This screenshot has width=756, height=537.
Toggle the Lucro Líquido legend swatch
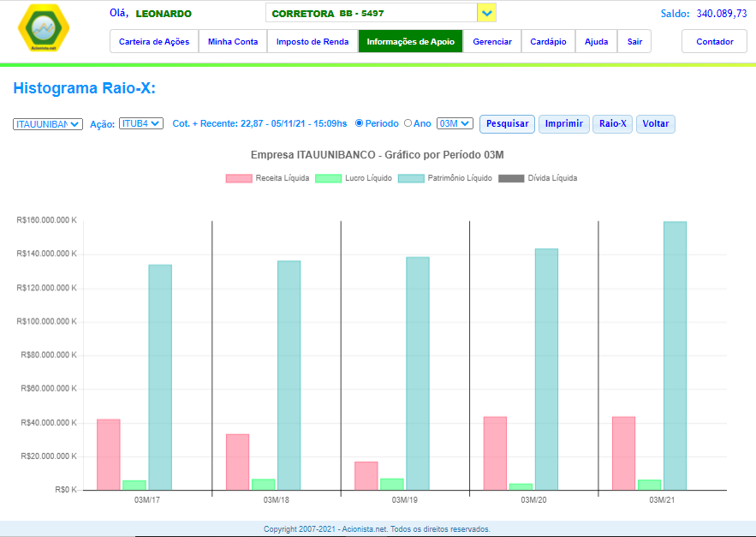click(328, 178)
